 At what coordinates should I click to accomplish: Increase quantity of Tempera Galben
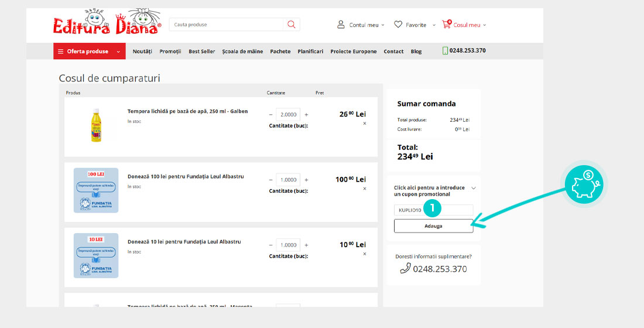click(x=306, y=115)
